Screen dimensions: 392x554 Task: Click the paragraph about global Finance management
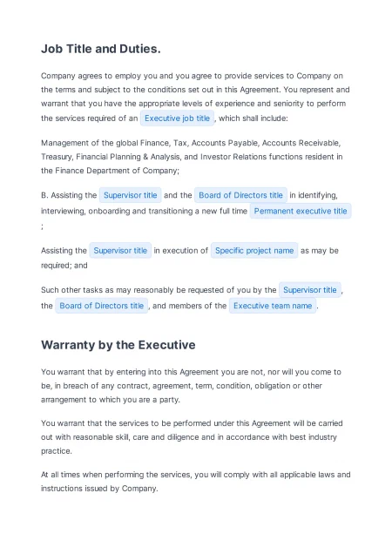tap(192, 157)
